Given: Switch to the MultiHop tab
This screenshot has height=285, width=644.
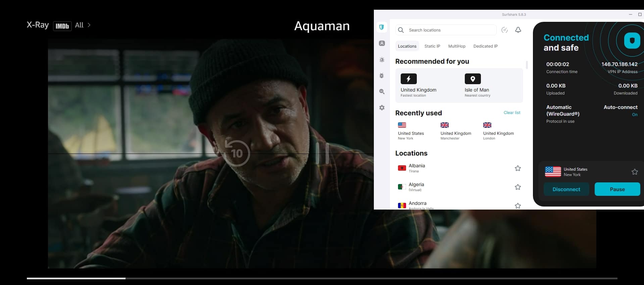Looking at the screenshot, I should [x=457, y=46].
